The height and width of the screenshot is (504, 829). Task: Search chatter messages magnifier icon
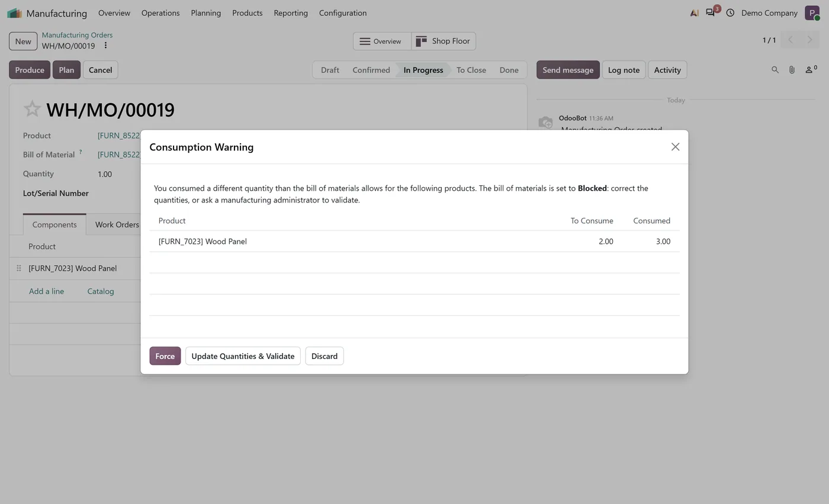pyautogui.click(x=775, y=70)
